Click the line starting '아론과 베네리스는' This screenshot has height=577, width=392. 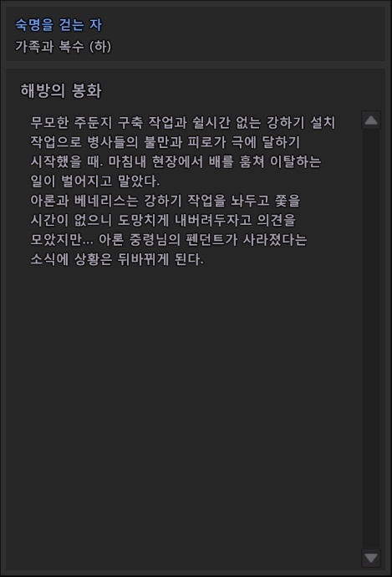coord(165,201)
